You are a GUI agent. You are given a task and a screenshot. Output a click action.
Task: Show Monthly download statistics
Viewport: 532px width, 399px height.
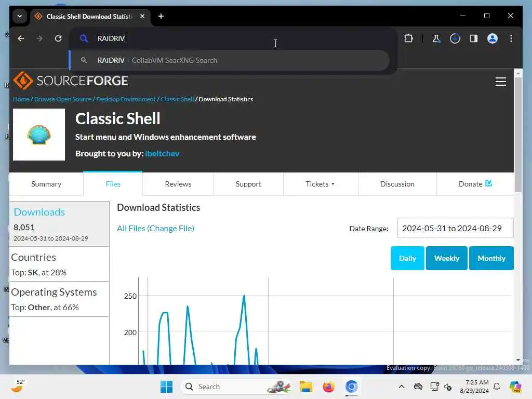491,258
